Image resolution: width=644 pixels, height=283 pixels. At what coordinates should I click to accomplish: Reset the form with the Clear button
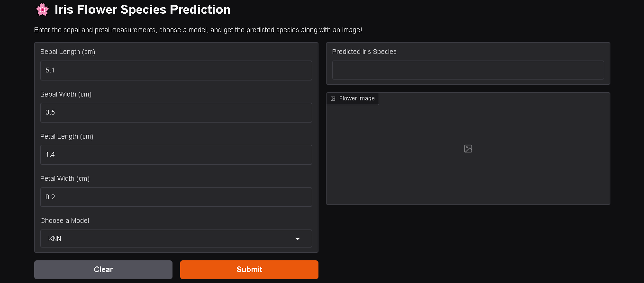[103, 270]
